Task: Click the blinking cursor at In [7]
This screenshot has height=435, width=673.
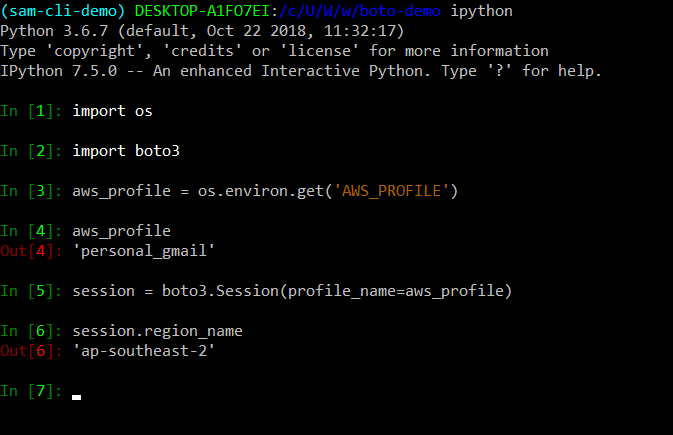Action: pos(77,395)
